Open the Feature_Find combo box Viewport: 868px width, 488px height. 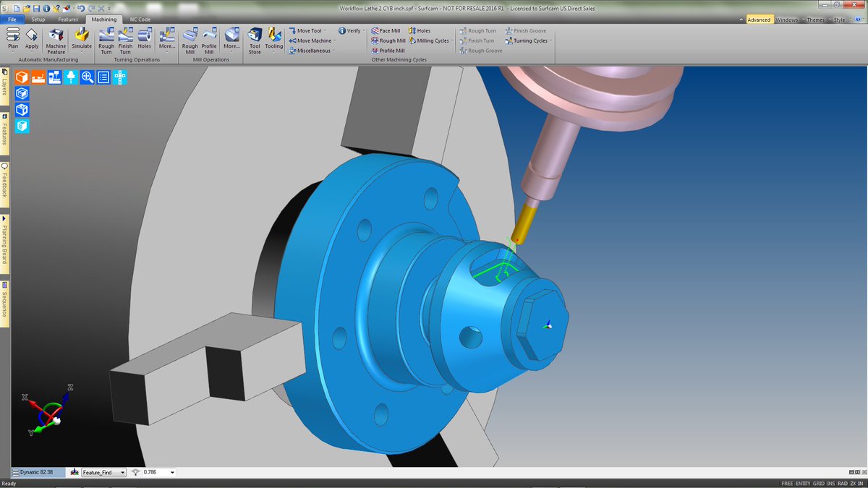(103, 472)
